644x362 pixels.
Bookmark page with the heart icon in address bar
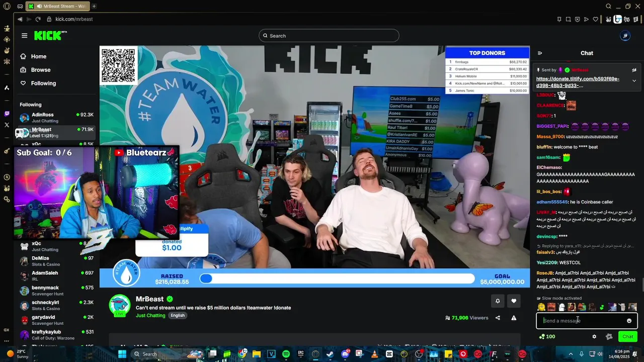coord(596,19)
